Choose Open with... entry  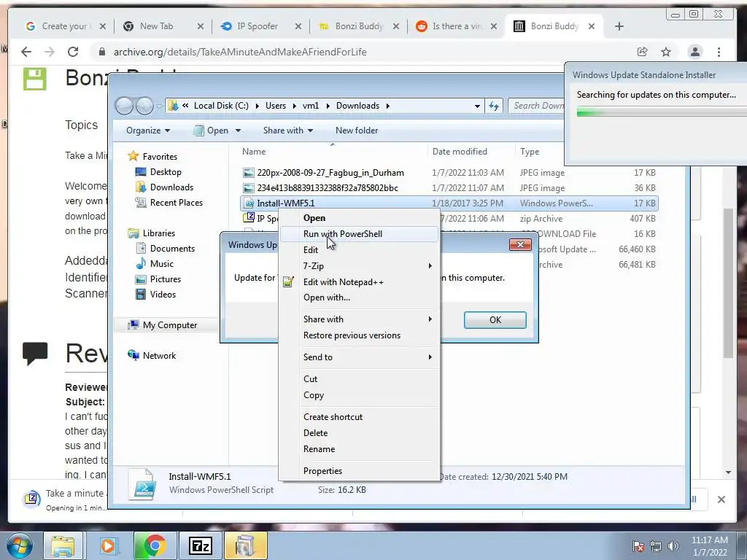coord(358,297)
